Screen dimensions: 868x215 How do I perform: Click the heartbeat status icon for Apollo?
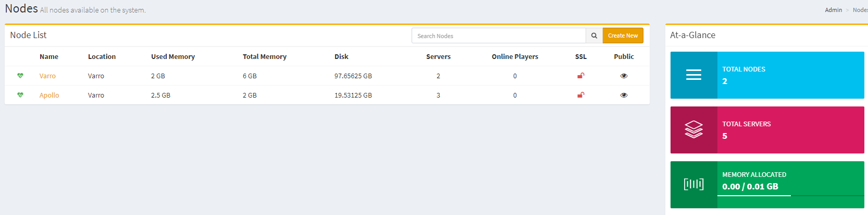20,95
